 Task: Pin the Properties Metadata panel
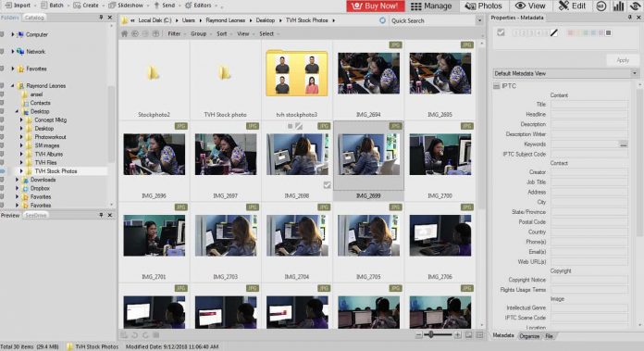coord(629,18)
